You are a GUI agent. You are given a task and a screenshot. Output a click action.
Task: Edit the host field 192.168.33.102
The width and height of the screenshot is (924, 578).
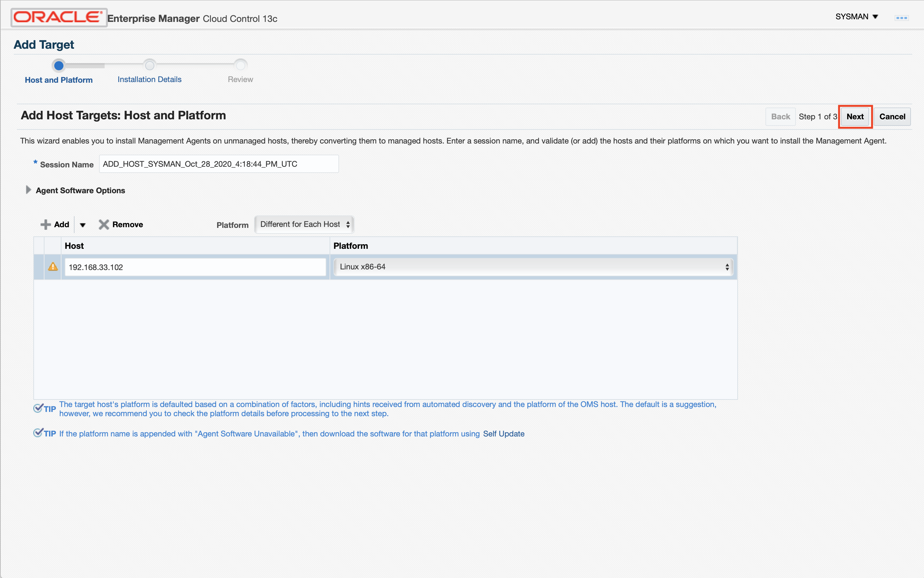(195, 267)
